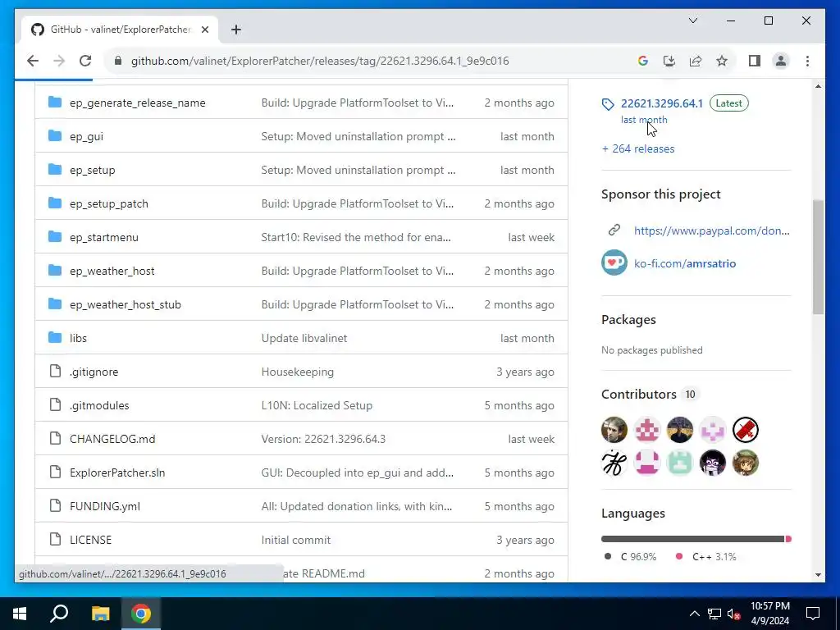The height and width of the screenshot is (630, 840).
Task: Click the install app icon in address bar
Action: [669, 61]
